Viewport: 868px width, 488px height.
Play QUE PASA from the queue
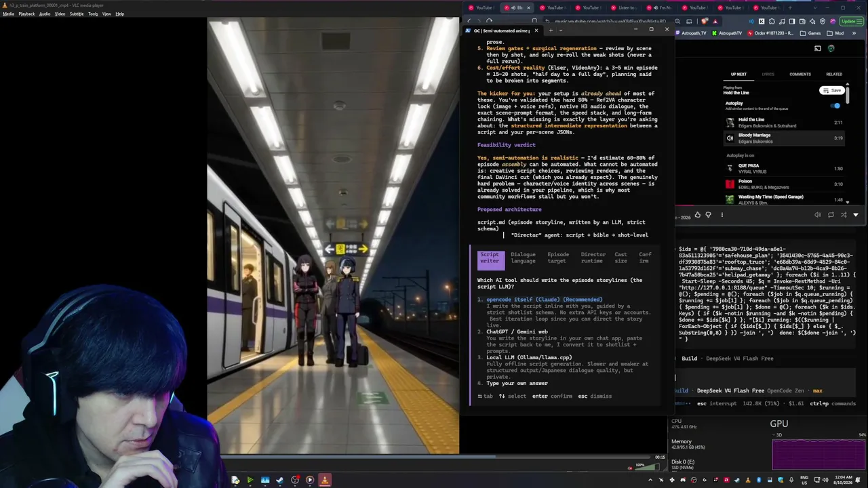(785, 169)
